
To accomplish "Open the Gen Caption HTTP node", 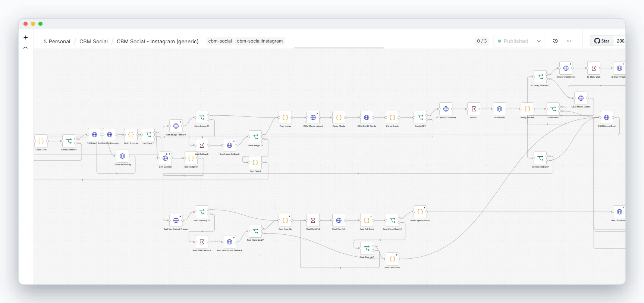I will (165, 158).
